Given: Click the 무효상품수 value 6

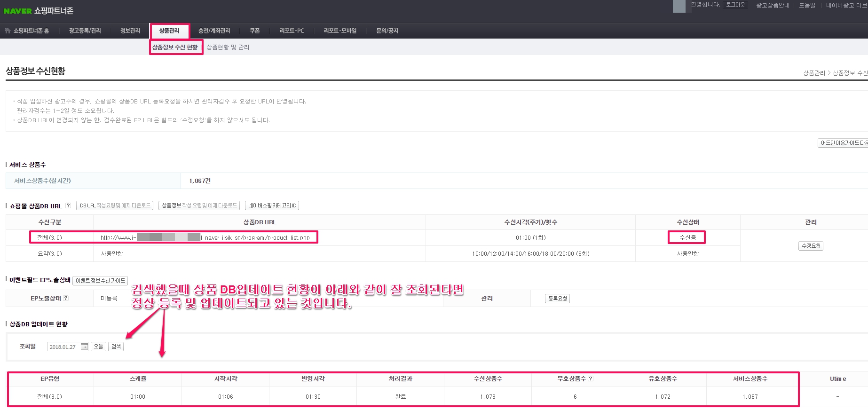Looking at the screenshot, I should click(x=575, y=397).
